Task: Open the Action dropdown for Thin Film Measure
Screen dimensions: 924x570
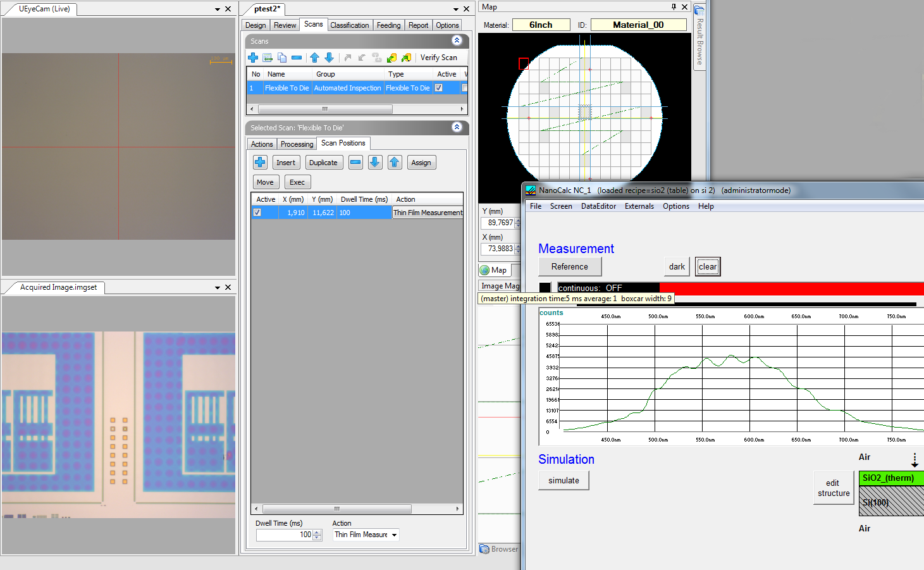Action: (x=394, y=535)
